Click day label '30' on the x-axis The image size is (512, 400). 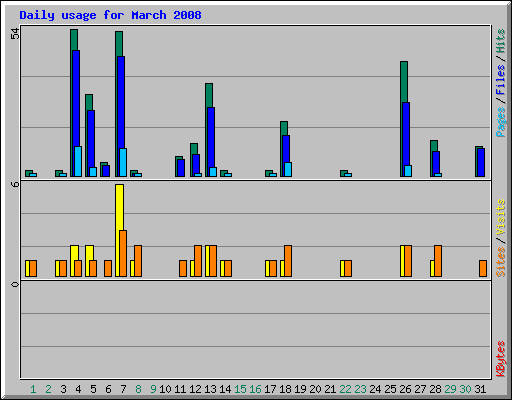click(465, 389)
